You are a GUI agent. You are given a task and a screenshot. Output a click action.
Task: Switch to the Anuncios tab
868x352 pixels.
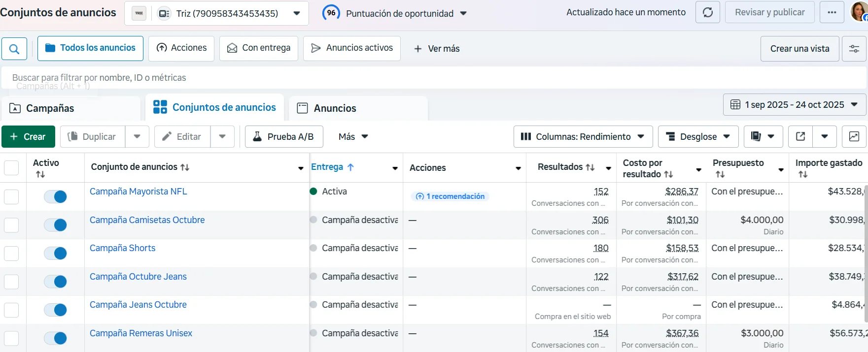point(358,108)
